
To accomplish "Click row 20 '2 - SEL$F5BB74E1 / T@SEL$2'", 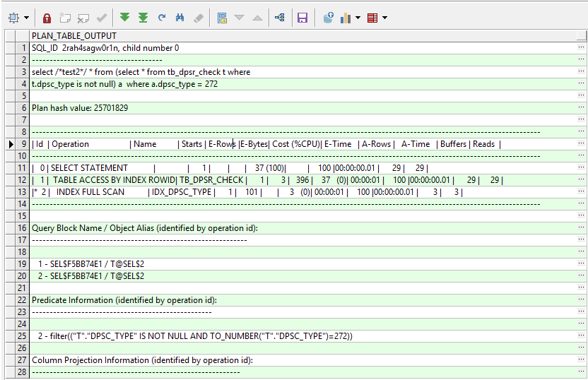I will 303,276.
